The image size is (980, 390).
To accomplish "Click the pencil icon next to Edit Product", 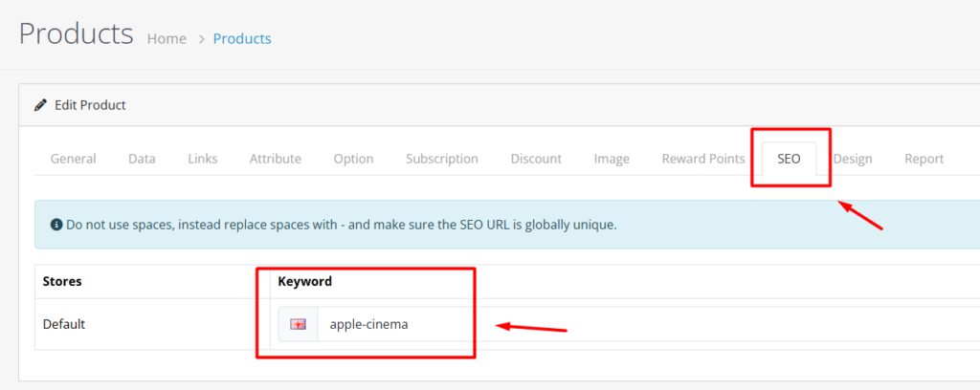I will pyautogui.click(x=40, y=105).
